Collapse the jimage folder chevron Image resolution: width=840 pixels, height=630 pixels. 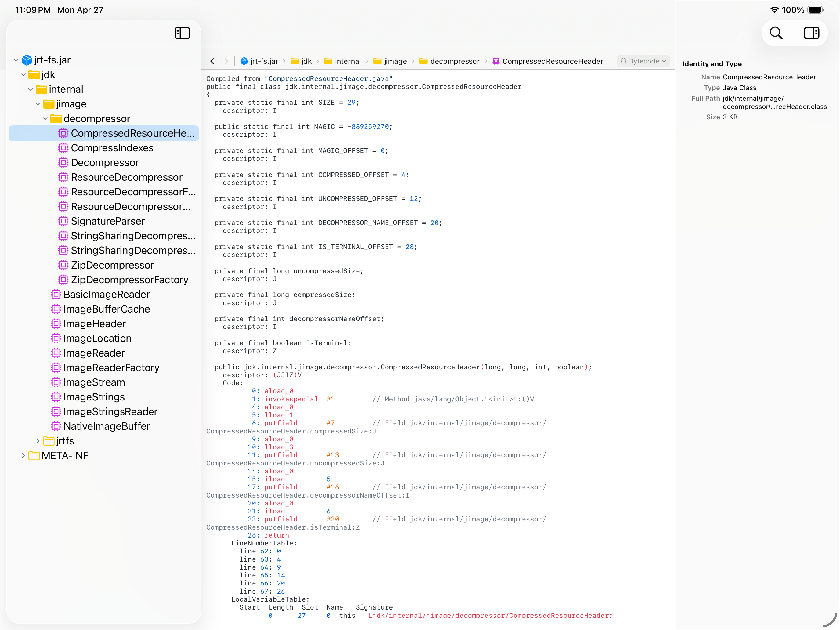pyautogui.click(x=38, y=104)
